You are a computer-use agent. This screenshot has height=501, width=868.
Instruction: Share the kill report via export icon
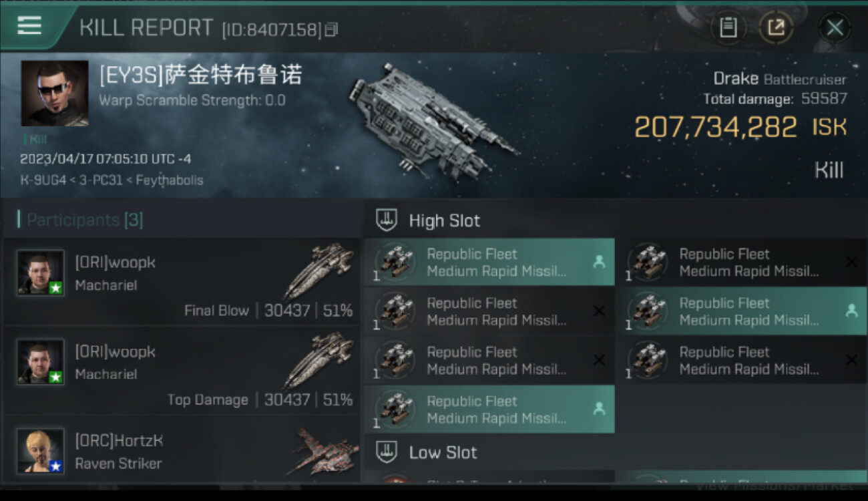(x=776, y=27)
